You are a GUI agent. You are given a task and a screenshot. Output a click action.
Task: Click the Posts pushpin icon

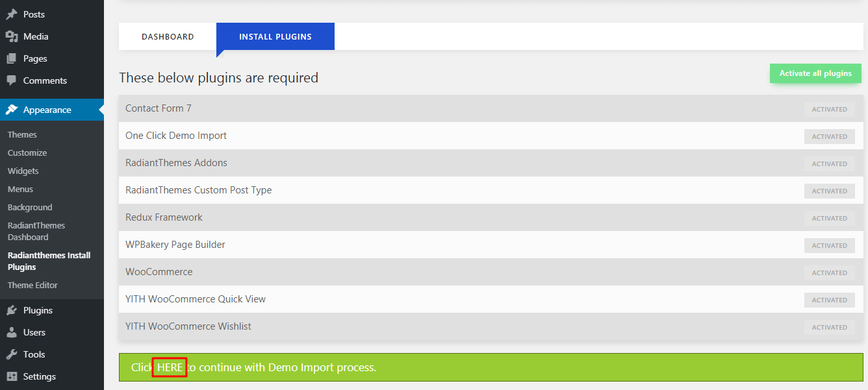tap(12, 14)
